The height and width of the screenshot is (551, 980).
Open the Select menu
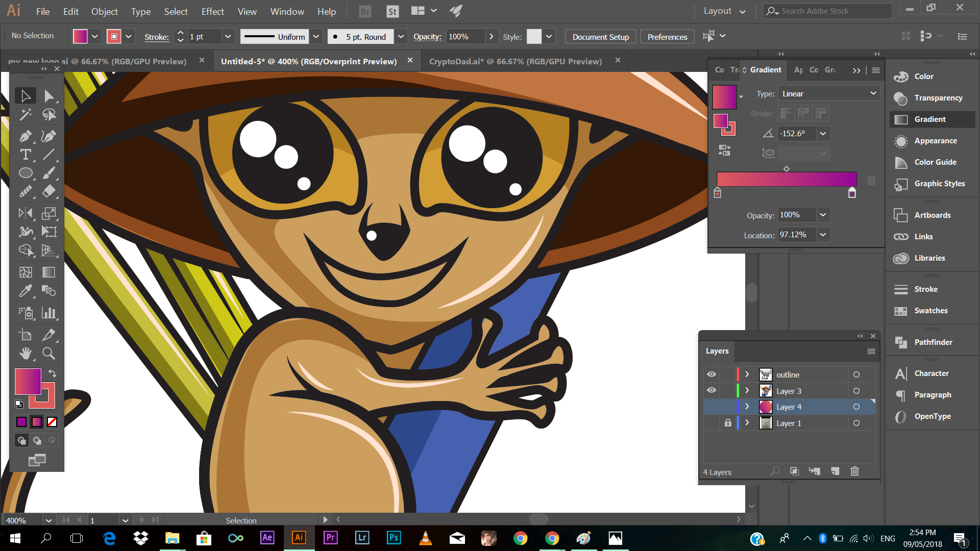(176, 11)
